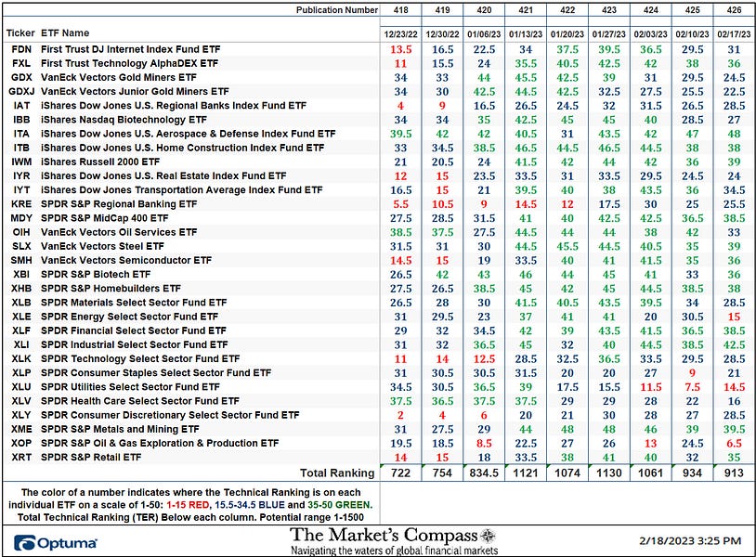Select the IYT ticker cell

[21, 189]
